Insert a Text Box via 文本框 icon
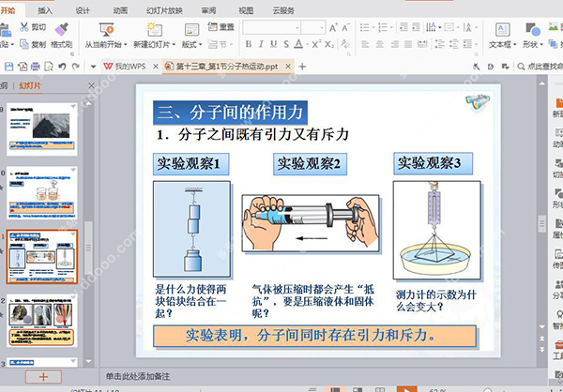The height and width of the screenshot is (392, 563). click(x=503, y=30)
